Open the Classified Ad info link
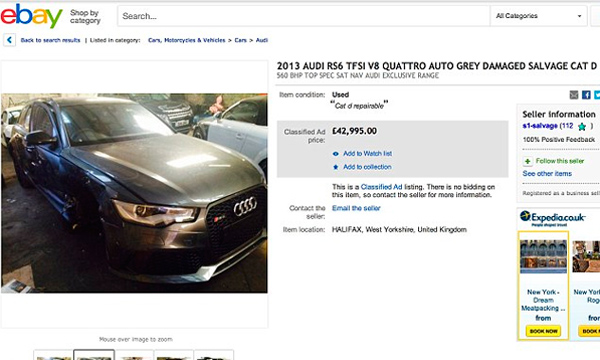Screen dimensions: 600x360 tap(381, 187)
